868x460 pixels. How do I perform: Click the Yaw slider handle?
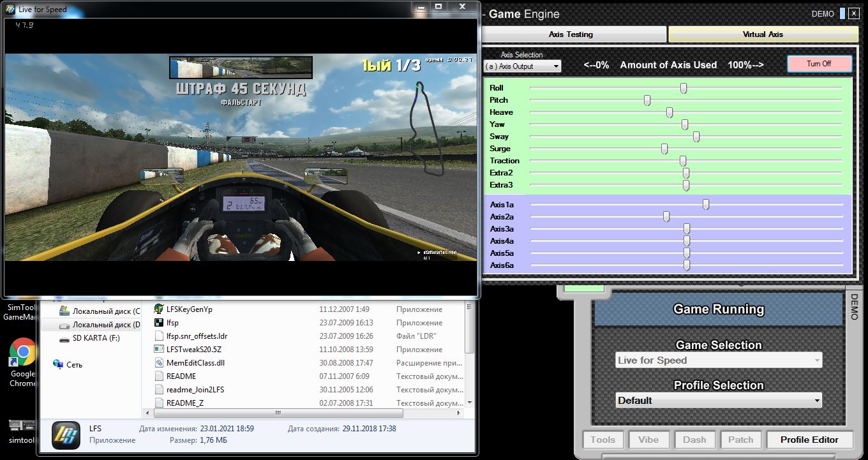click(x=684, y=124)
